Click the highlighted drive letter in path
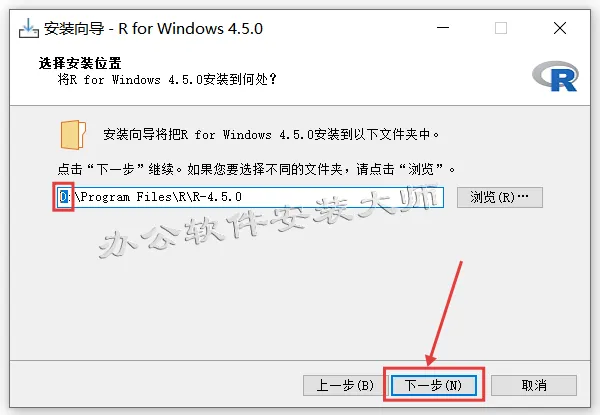Viewport: 600px width, 415px height. (x=64, y=197)
